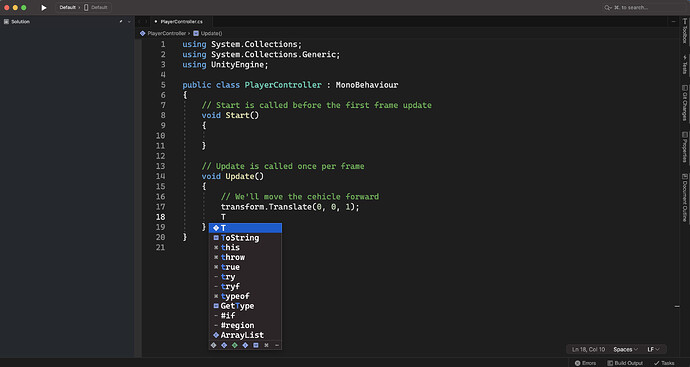690x367 pixels.
Task: Open the Errors pad
Action: pyautogui.click(x=585, y=363)
